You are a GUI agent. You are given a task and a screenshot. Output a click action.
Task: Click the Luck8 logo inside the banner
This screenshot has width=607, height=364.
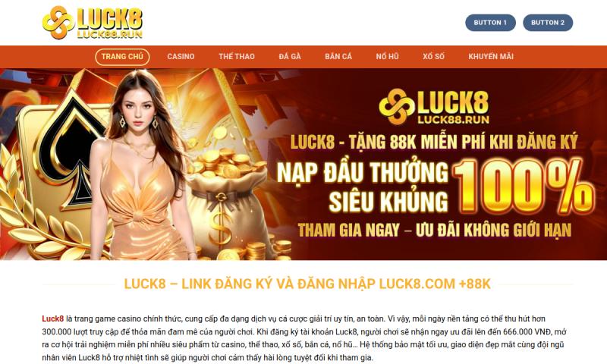(x=434, y=107)
